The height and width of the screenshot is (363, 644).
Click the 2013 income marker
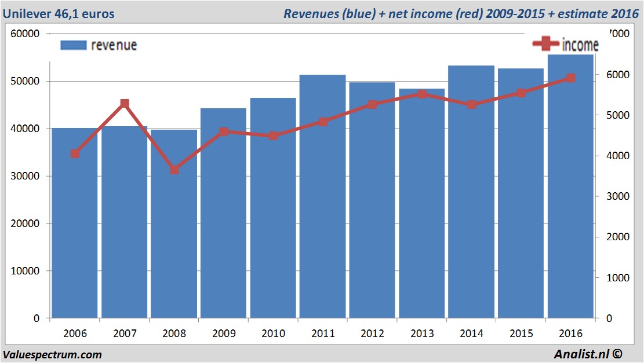[x=422, y=94]
